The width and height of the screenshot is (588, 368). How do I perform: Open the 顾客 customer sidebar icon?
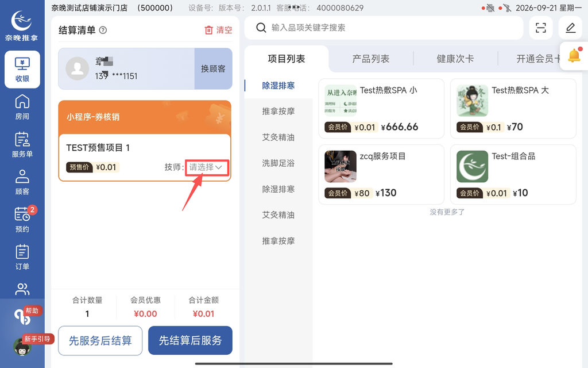click(22, 182)
